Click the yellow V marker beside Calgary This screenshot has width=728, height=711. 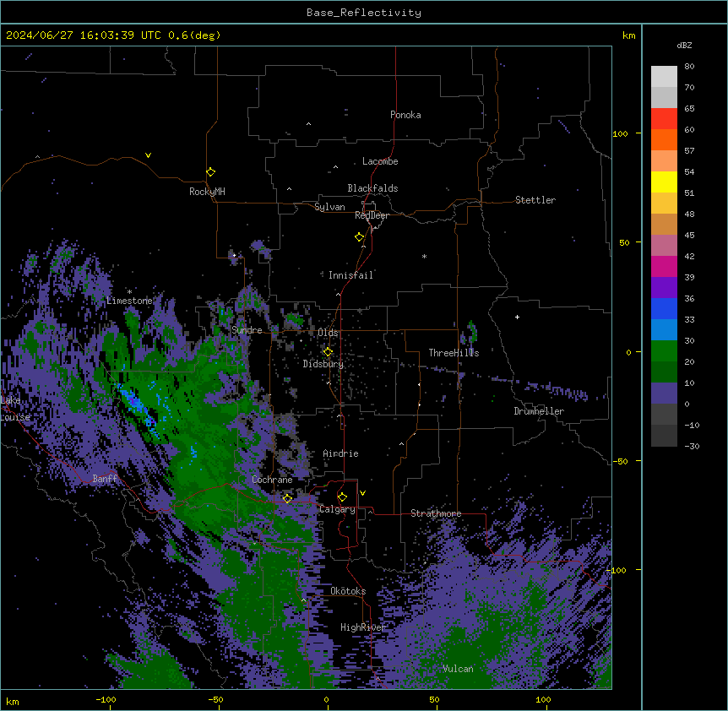[362, 493]
